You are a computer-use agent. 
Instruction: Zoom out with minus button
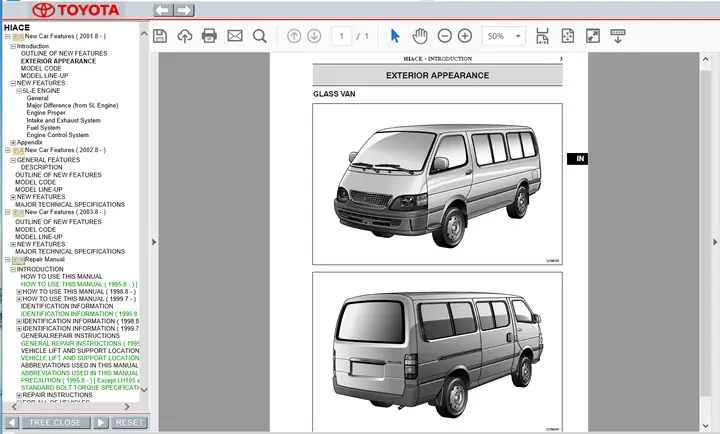(x=444, y=36)
